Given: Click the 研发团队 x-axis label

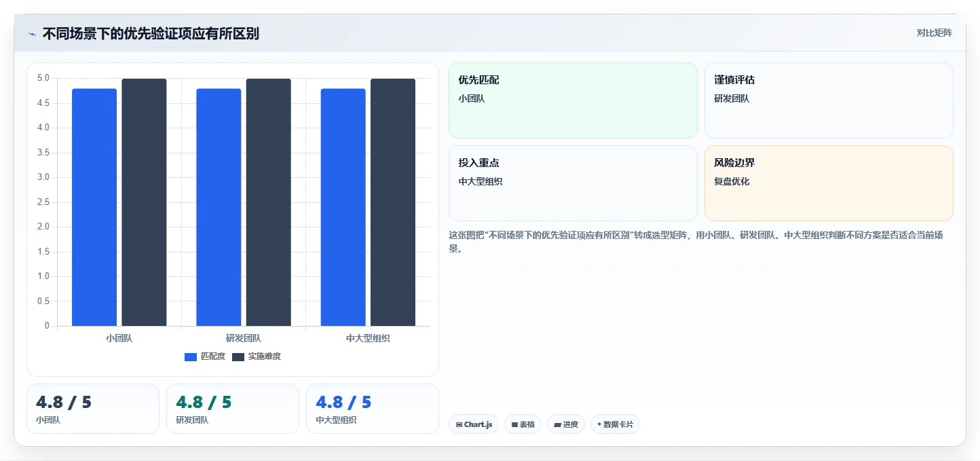Looking at the screenshot, I should tap(243, 338).
